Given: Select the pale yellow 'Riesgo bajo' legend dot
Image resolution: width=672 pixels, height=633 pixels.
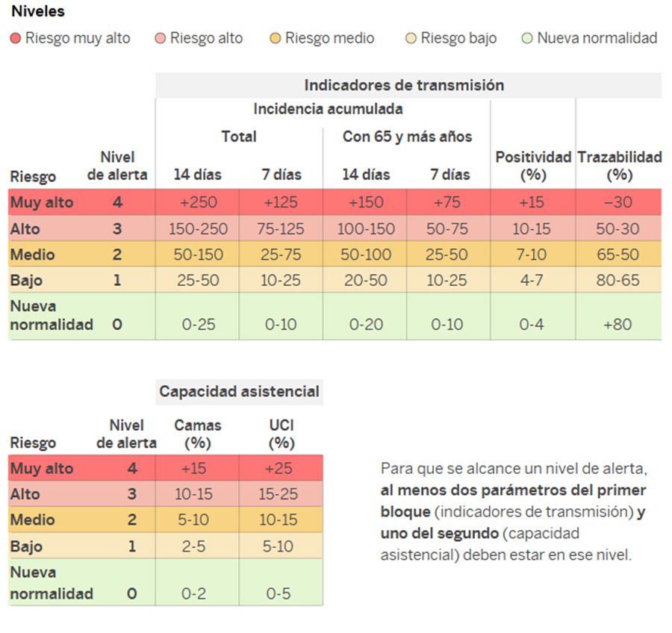Looking at the screenshot, I should [x=411, y=39].
